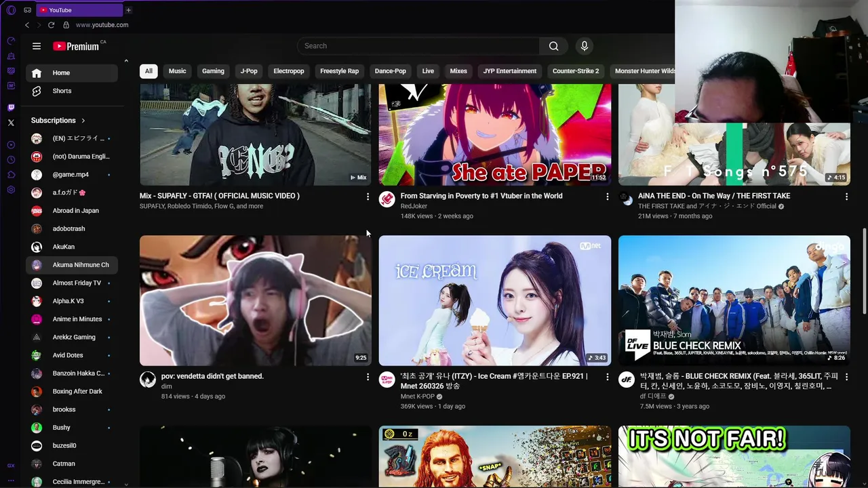Open options for BLUE CHECK REMIX video
The height and width of the screenshot is (488, 868).
pos(846,377)
